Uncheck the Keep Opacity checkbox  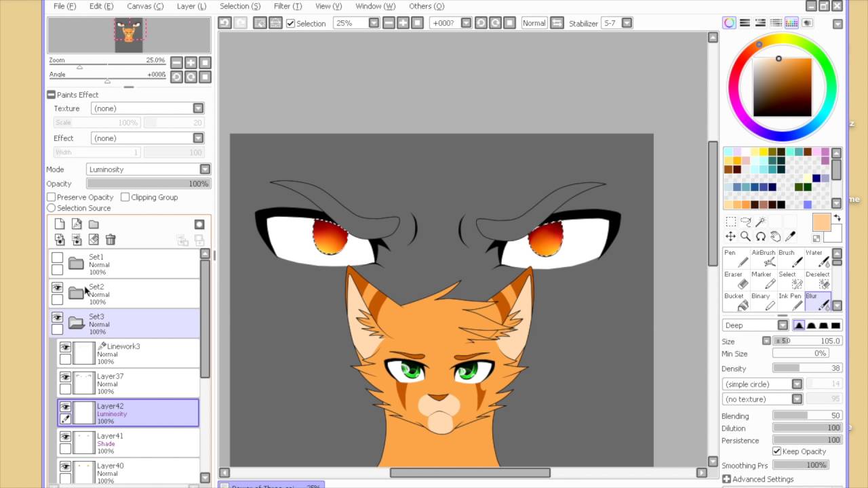pos(776,451)
